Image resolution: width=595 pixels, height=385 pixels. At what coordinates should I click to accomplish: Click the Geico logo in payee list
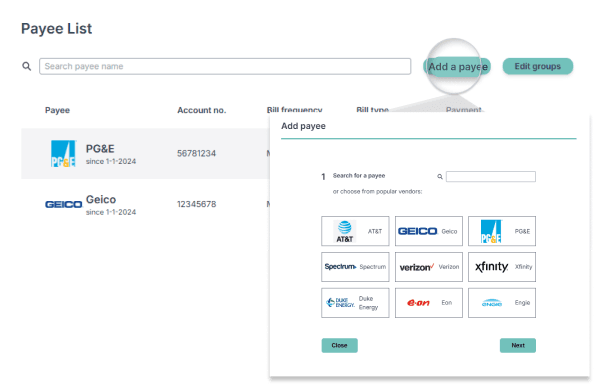click(63, 204)
